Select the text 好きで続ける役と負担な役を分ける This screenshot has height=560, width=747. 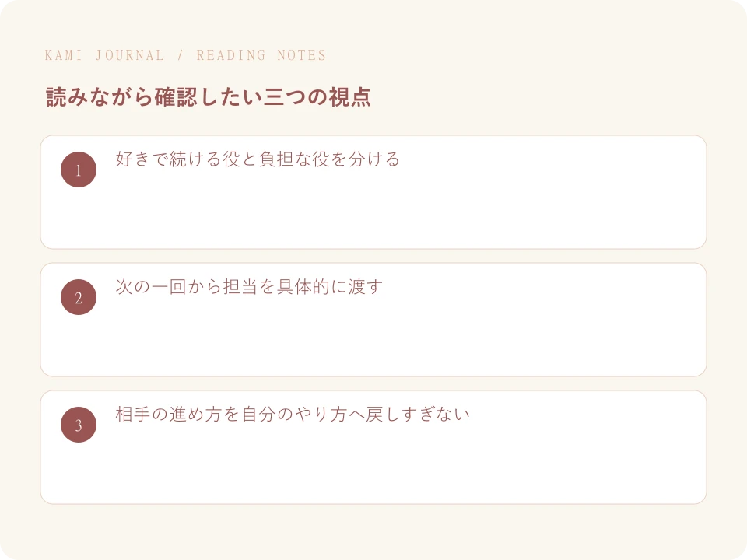coord(258,159)
